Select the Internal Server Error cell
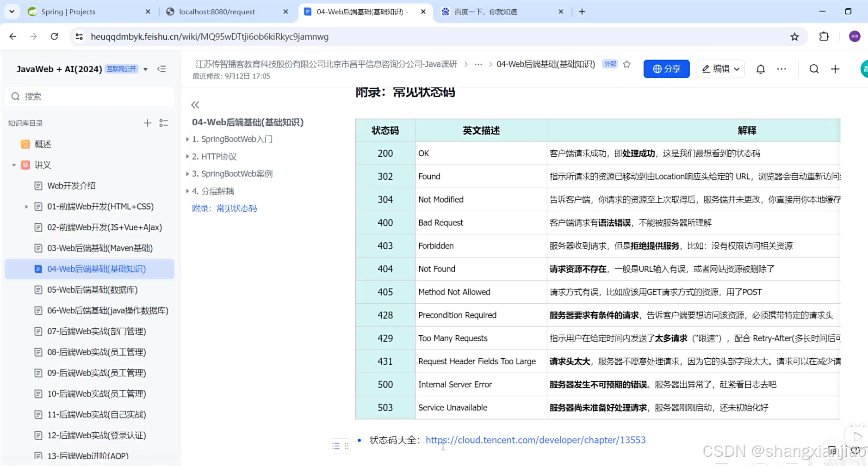 coord(481,385)
